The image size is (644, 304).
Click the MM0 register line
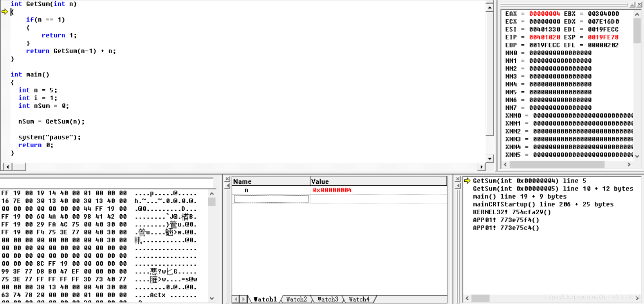point(548,53)
